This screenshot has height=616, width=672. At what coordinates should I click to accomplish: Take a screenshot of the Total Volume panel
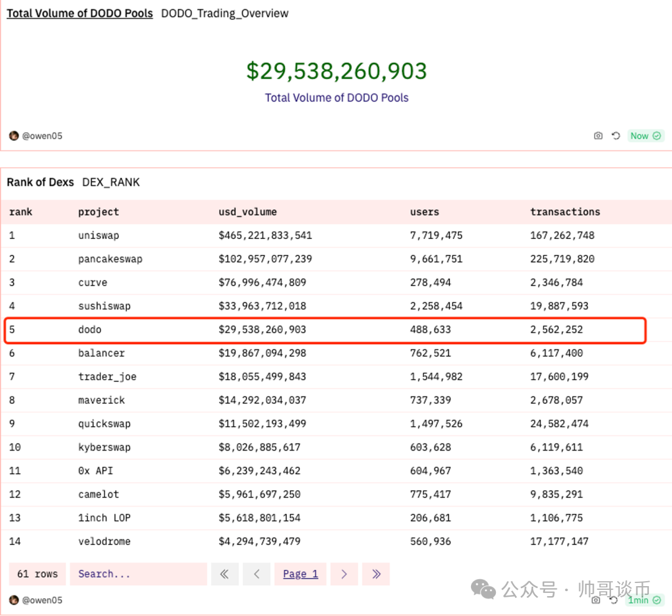click(598, 136)
